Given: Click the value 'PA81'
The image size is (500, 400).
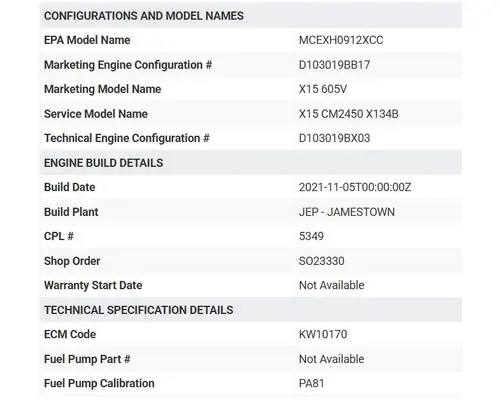Looking at the screenshot, I should pyautogui.click(x=311, y=383).
